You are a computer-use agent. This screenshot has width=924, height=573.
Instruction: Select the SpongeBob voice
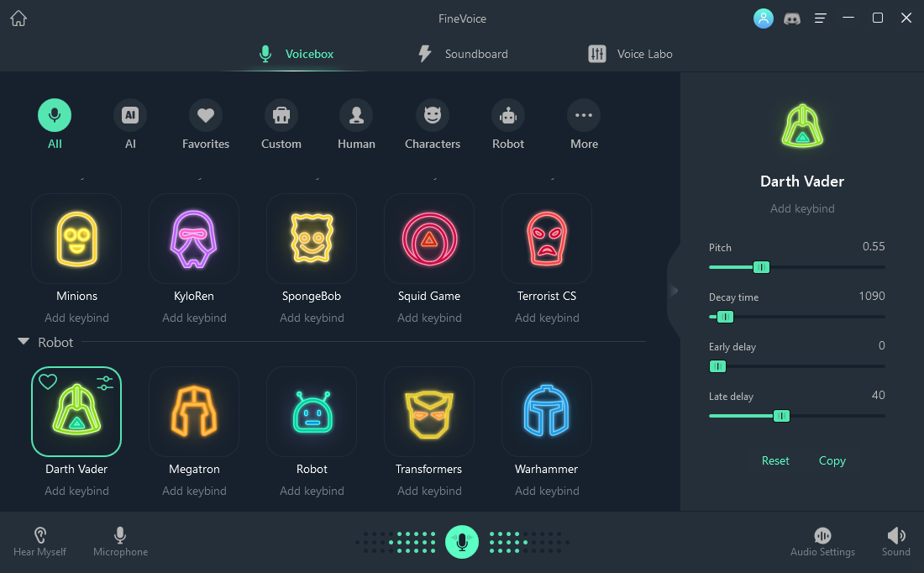312,239
